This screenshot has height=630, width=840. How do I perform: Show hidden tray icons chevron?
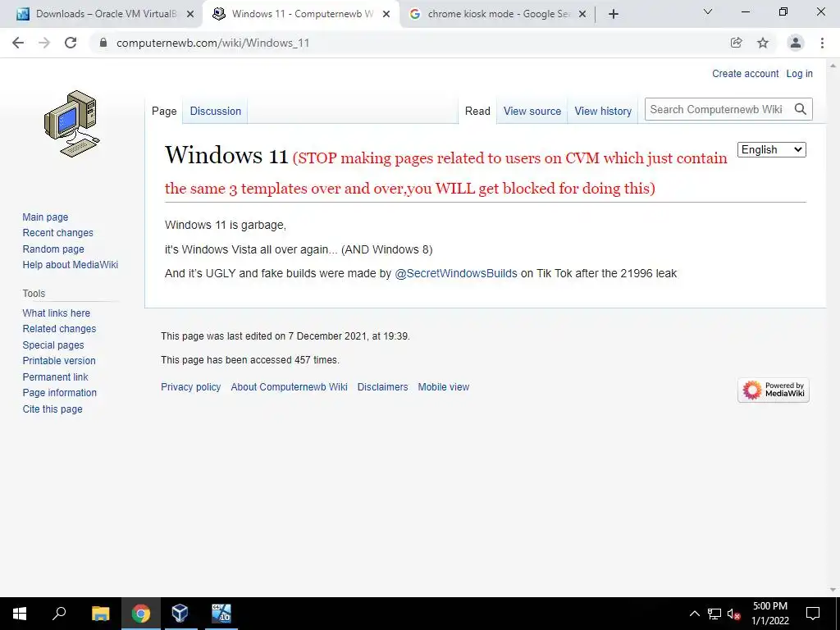[694, 614]
